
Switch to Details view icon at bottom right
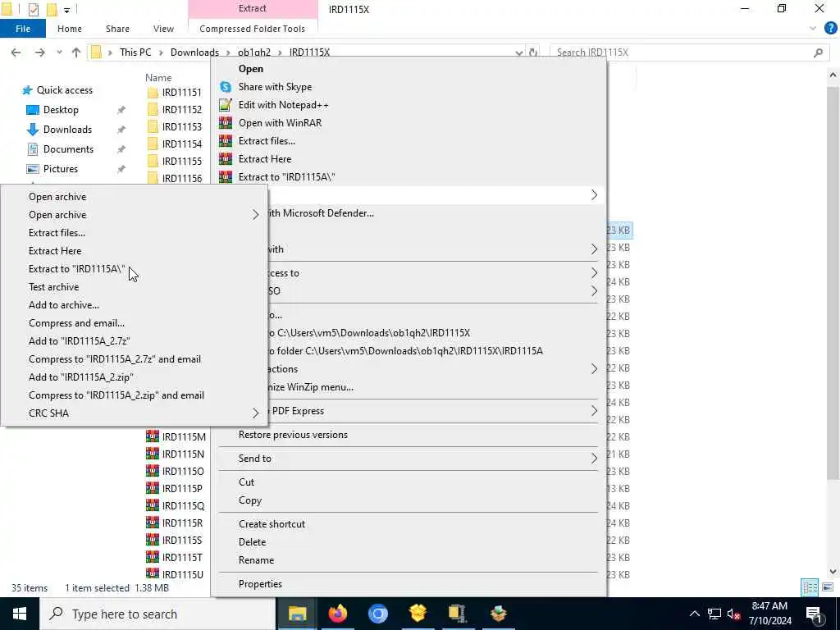point(810,587)
